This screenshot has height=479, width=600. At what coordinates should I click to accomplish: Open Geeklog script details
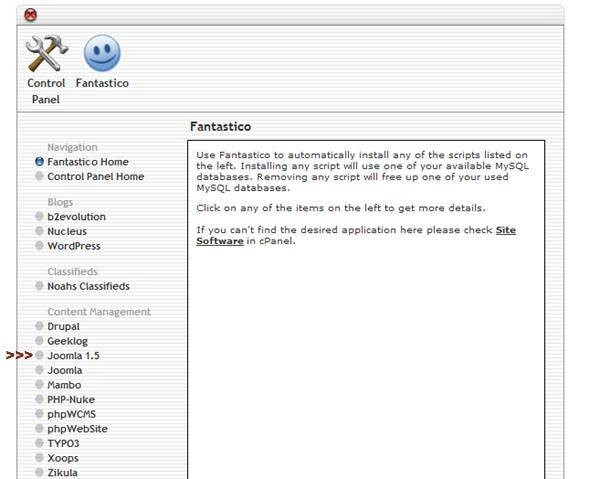[67, 341]
